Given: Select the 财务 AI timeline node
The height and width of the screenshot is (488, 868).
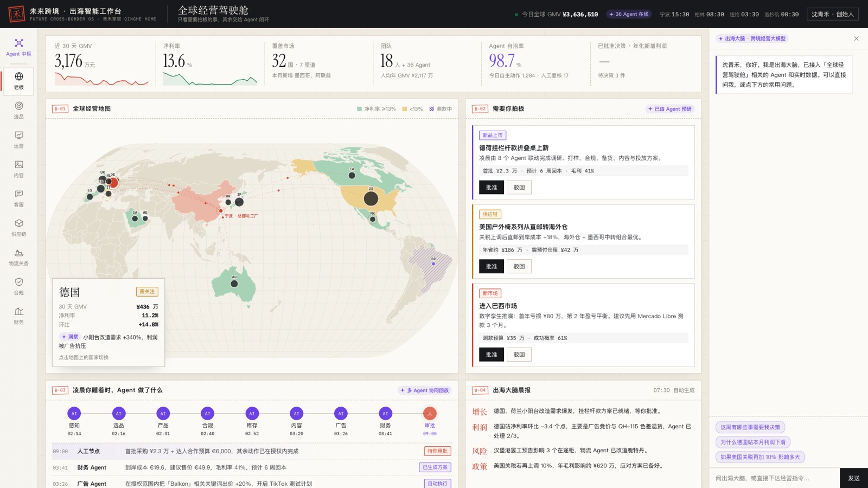Looking at the screenshot, I should click(x=385, y=413).
